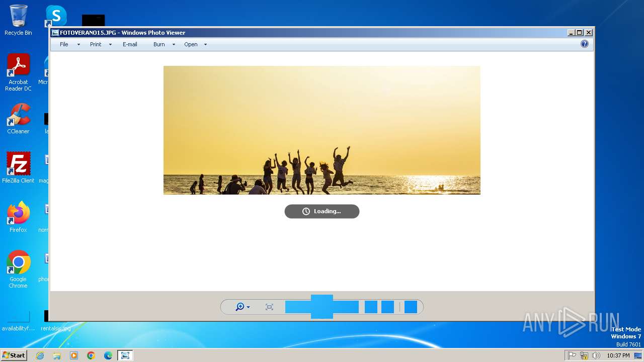Click the E-mail toolbar button
Screen dimensions: 644x362
(x=130, y=44)
